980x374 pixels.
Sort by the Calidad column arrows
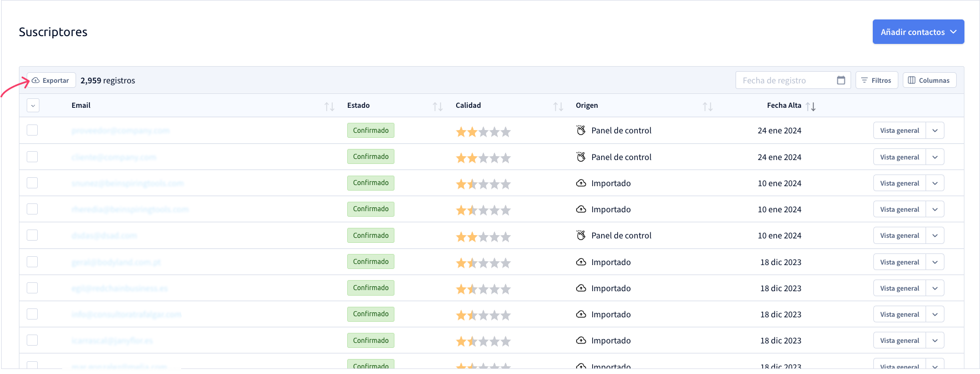(558, 106)
